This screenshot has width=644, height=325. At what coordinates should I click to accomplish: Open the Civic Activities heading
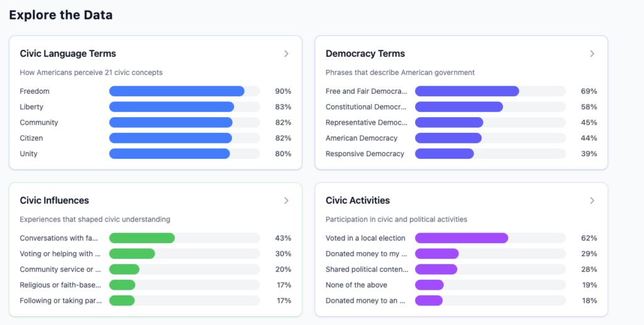click(358, 200)
